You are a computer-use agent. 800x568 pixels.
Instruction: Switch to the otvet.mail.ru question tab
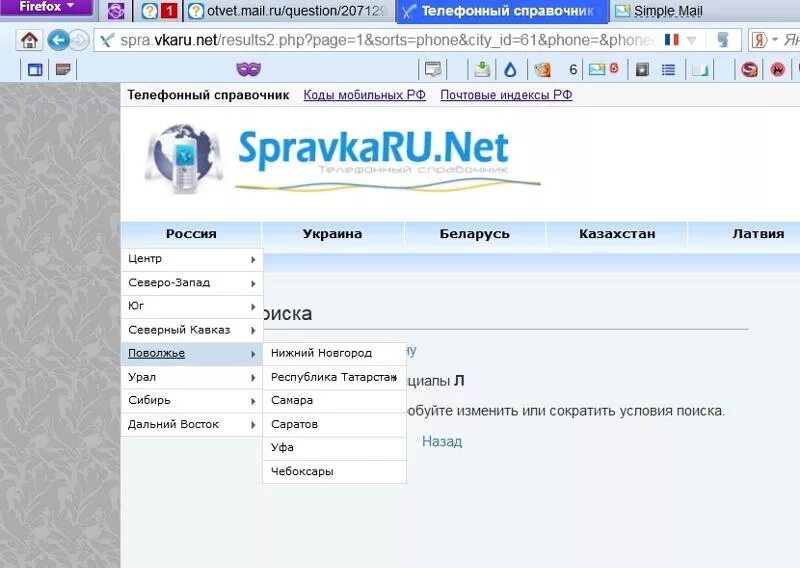(289, 11)
